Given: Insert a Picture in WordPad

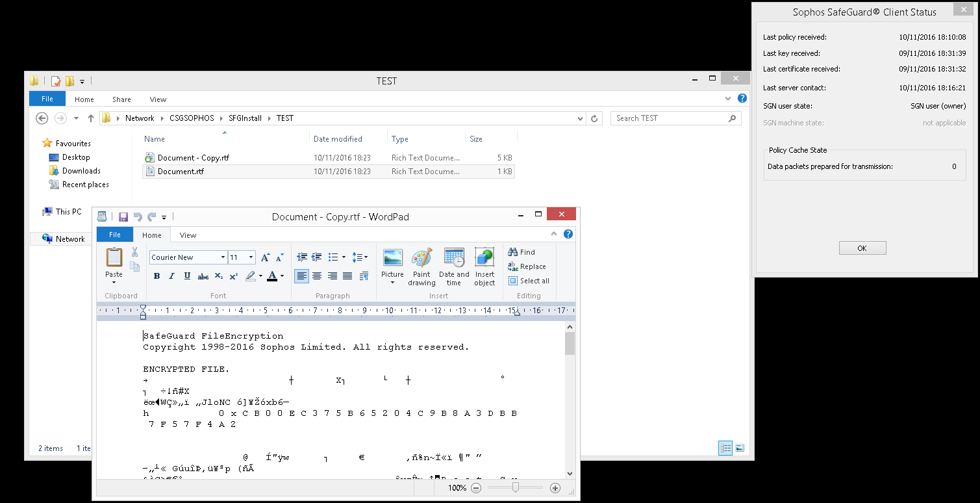Looking at the screenshot, I should coord(392,266).
